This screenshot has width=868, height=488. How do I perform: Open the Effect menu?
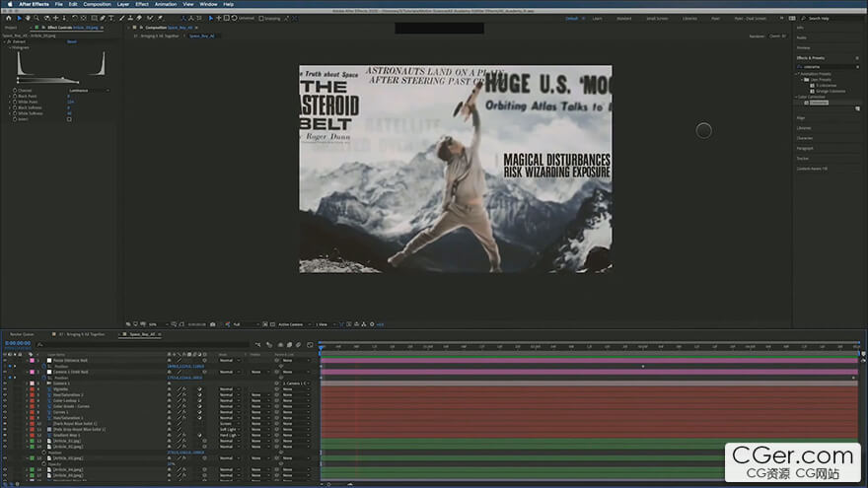pos(142,4)
